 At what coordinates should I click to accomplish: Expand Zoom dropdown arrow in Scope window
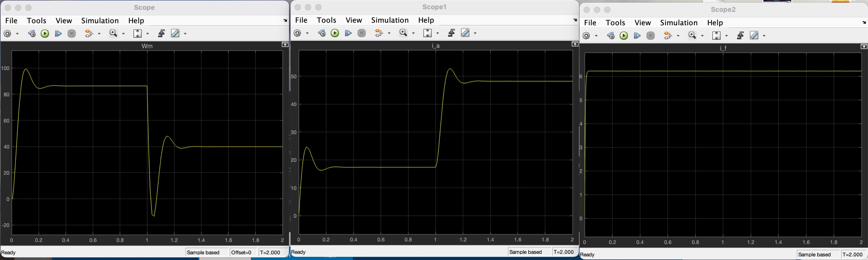coord(123,34)
